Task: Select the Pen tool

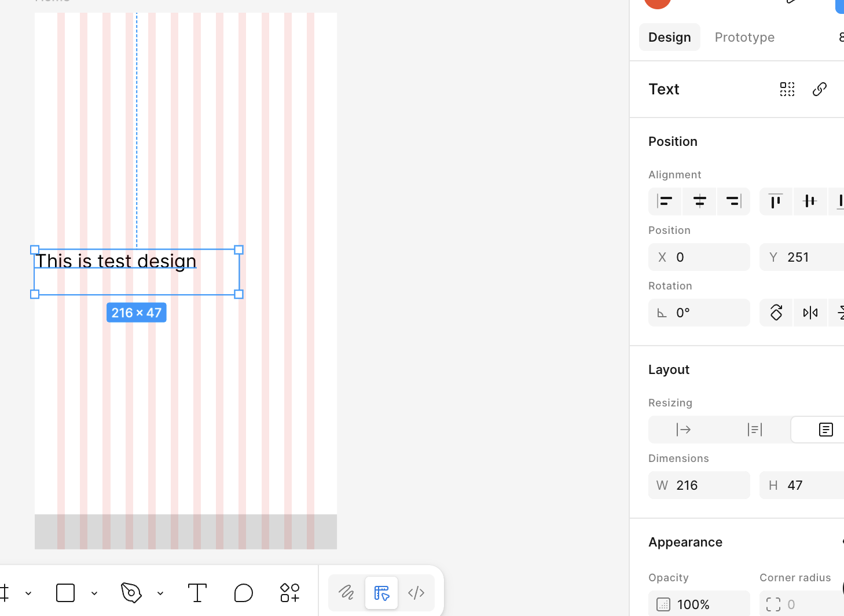Action: tap(131, 593)
